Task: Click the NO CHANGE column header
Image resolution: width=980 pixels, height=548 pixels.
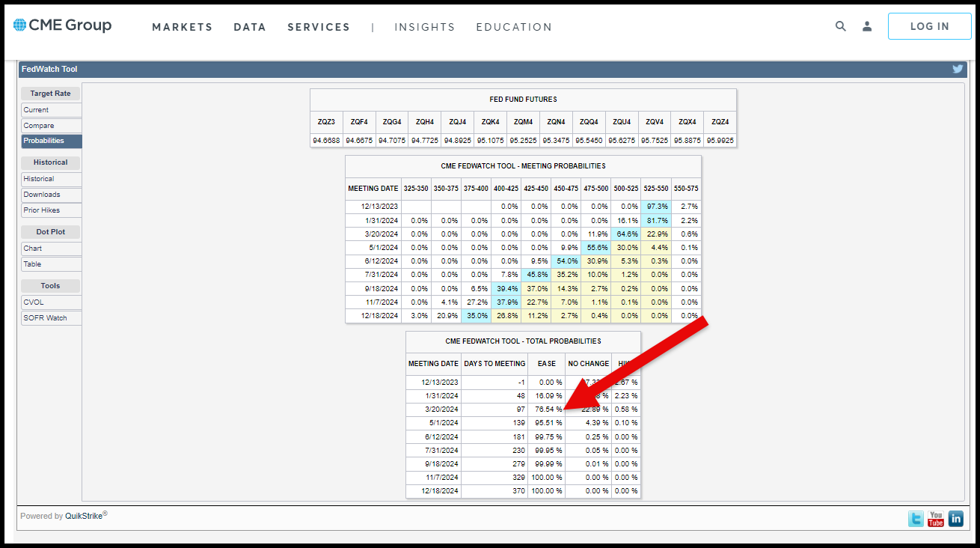Action: click(x=587, y=364)
